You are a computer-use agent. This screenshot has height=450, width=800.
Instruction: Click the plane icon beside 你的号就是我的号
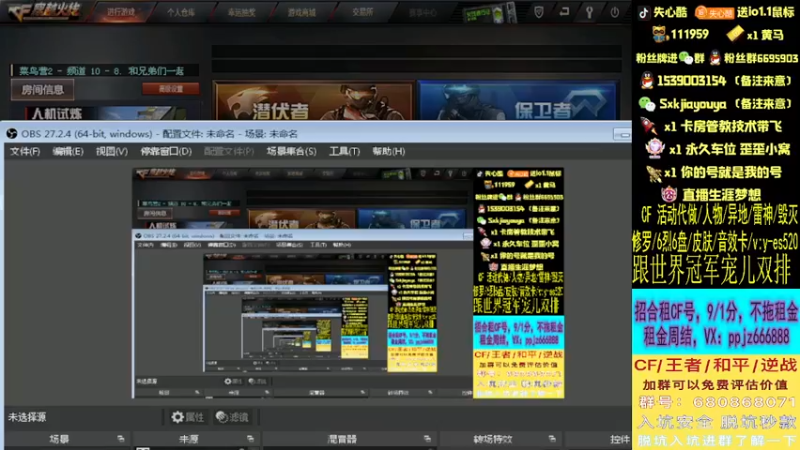[x=654, y=173]
